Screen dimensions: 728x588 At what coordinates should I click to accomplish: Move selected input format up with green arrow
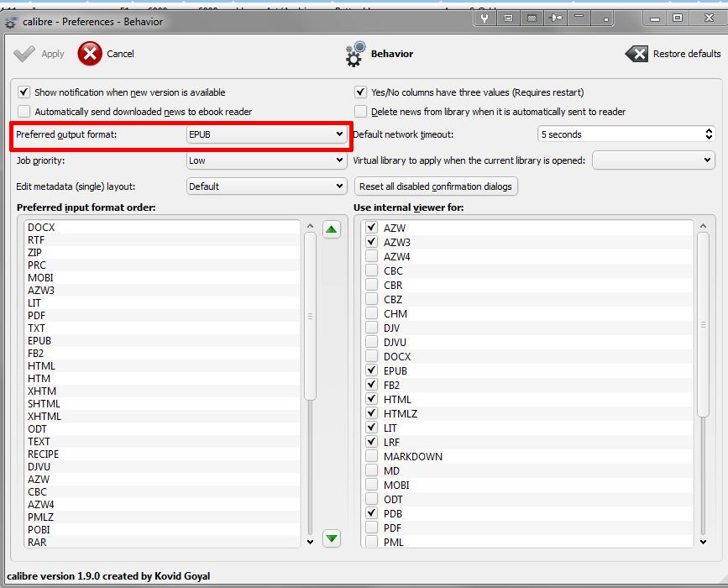tap(331, 229)
